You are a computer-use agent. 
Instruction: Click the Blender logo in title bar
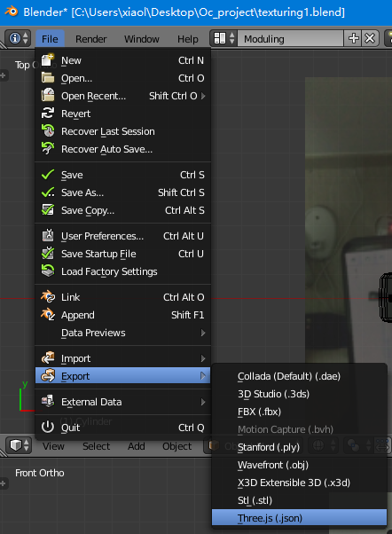coord(12,12)
